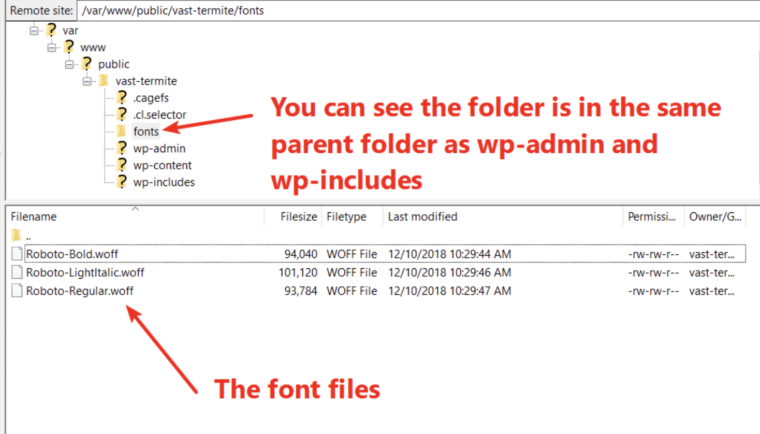Image resolution: width=760 pixels, height=434 pixels.
Task: Click the Remote site path field
Action: click(419, 10)
